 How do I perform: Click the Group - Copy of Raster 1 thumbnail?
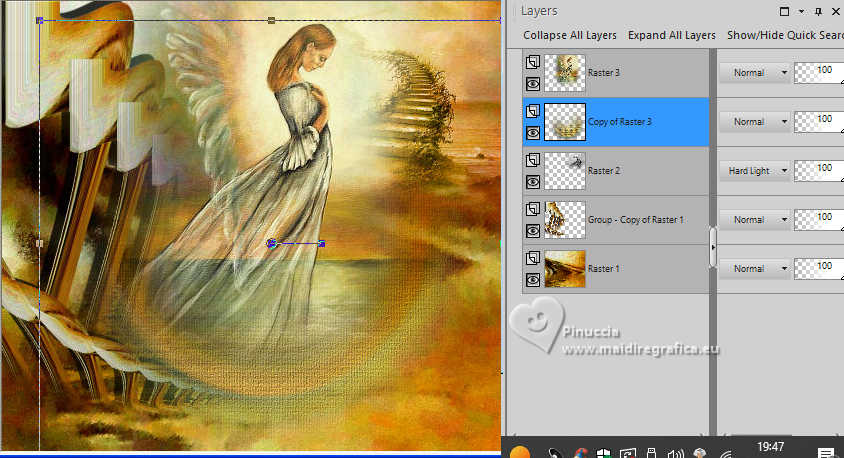[x=565, y=220]
